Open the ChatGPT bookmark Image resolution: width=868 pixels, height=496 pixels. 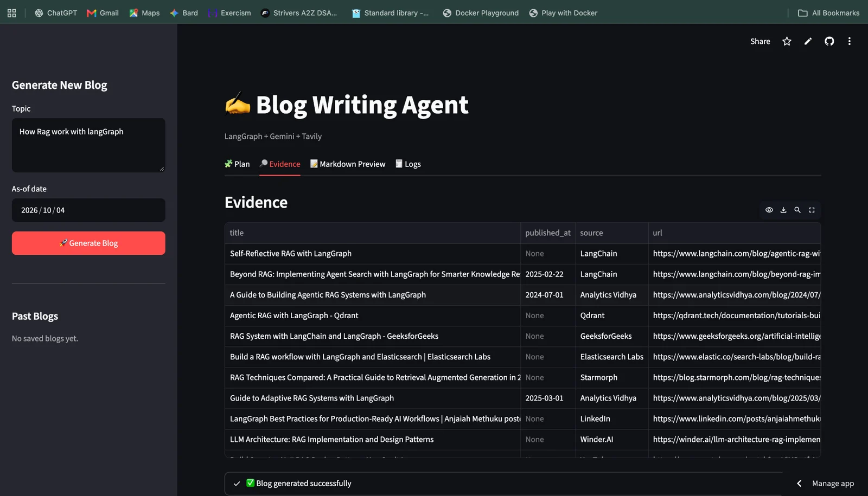click(x=56, y=13)
